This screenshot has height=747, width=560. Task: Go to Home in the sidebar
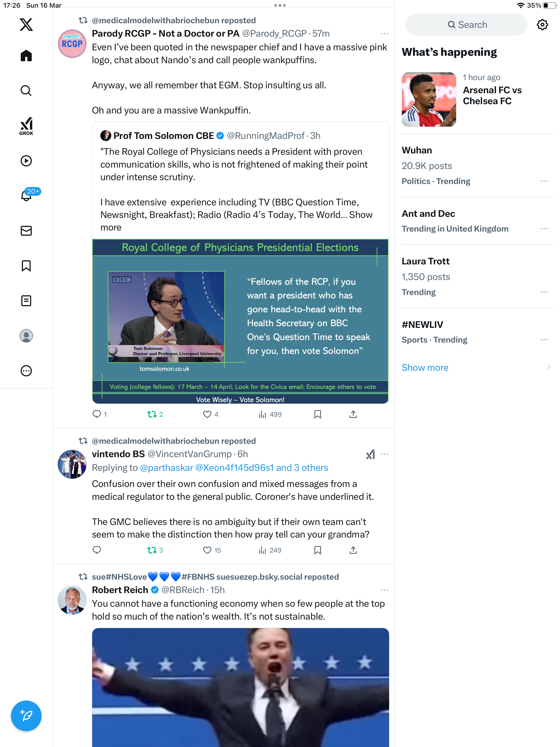pos(26,56)
